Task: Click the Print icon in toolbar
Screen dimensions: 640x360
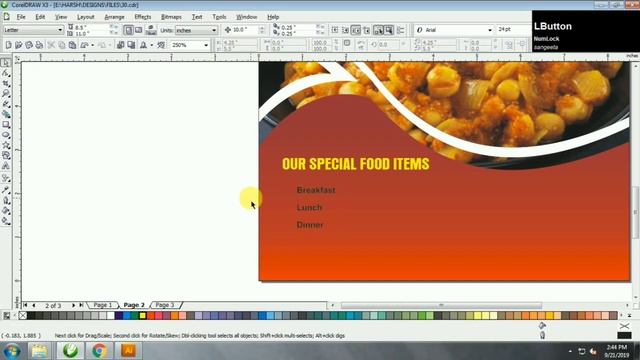Action: point(39,45)
